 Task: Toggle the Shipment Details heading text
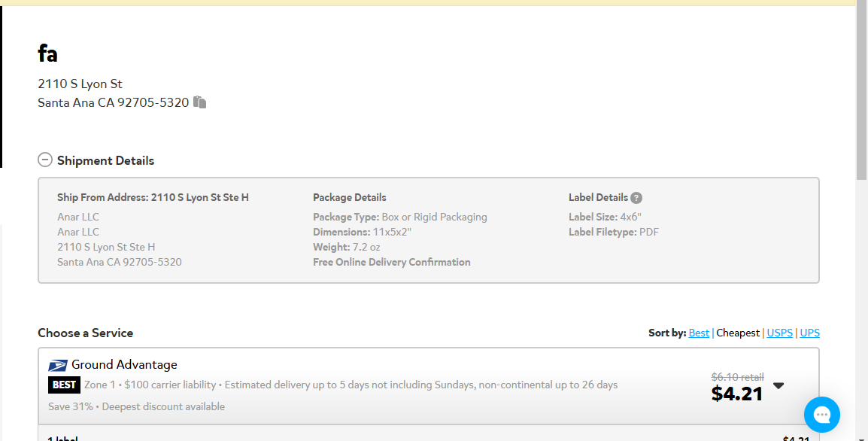(x=106, y=160)
